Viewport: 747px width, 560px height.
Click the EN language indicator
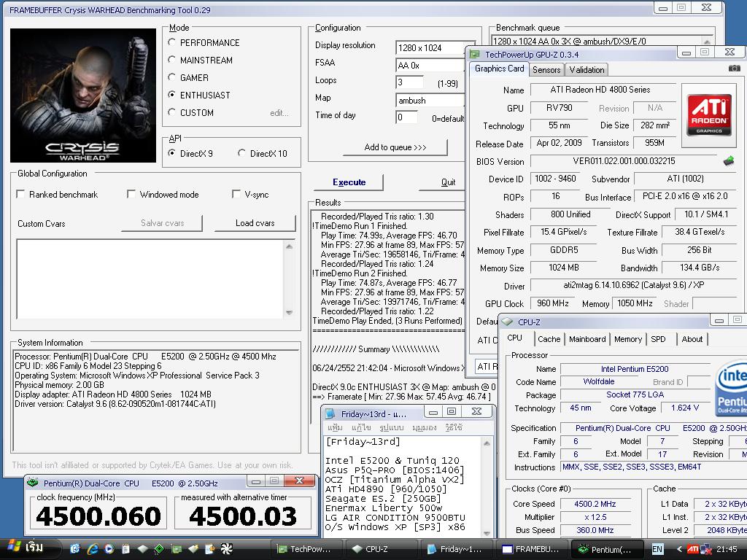(657, 549)
